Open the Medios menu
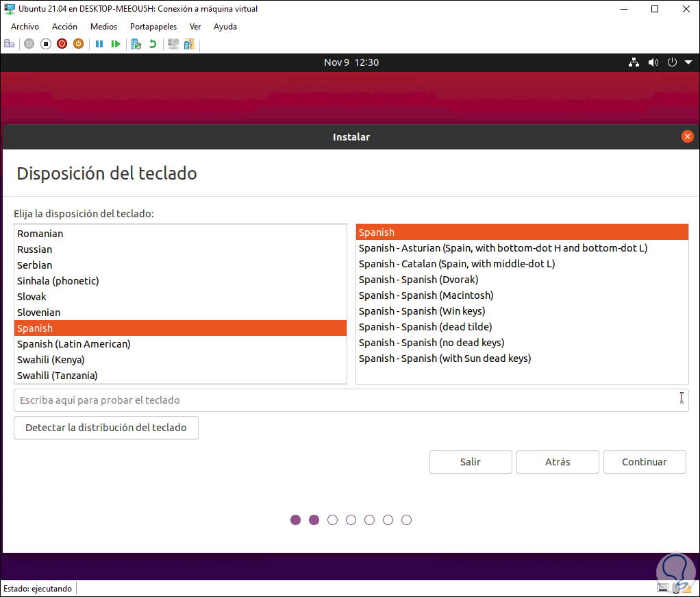The width and height of the screenshot is (700, 597). click(103, 27)
